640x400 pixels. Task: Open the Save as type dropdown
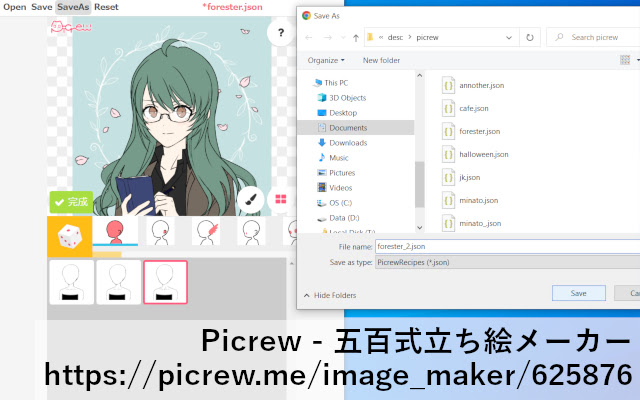pyautogui.click(x=507, y=262)
